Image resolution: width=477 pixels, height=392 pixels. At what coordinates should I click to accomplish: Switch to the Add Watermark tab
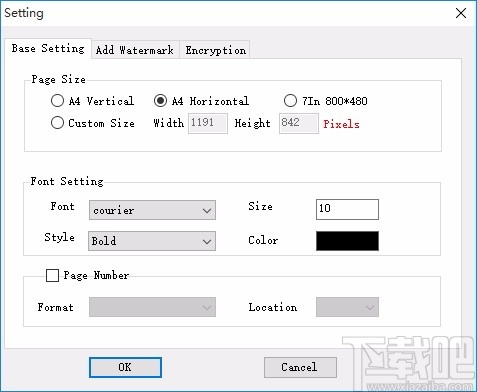[135, 50]
